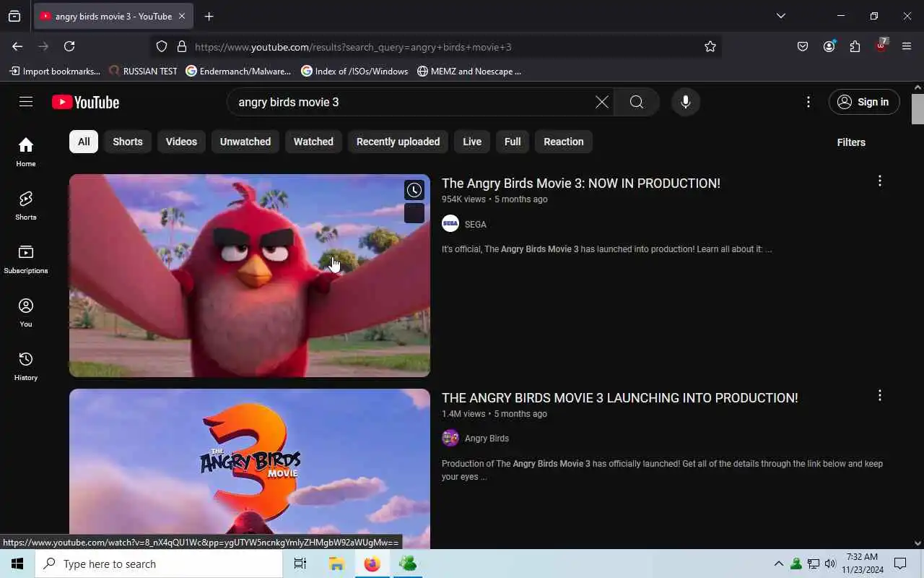Screen dimensions: 924x578
Task: Open Subscriptions in the sidebar
Action: [26, 259]
